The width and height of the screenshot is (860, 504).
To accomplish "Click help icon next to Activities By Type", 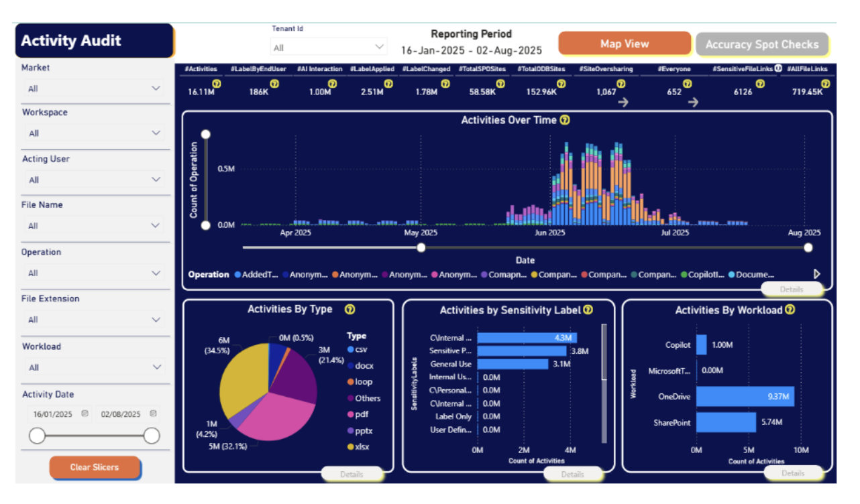I will (x=350, y=310).
